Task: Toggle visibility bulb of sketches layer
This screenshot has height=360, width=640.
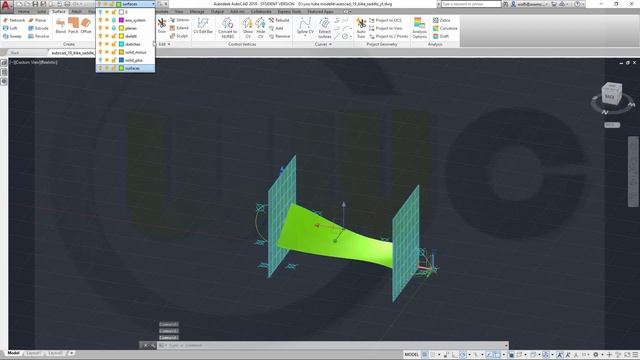Action: click(100, 44)
